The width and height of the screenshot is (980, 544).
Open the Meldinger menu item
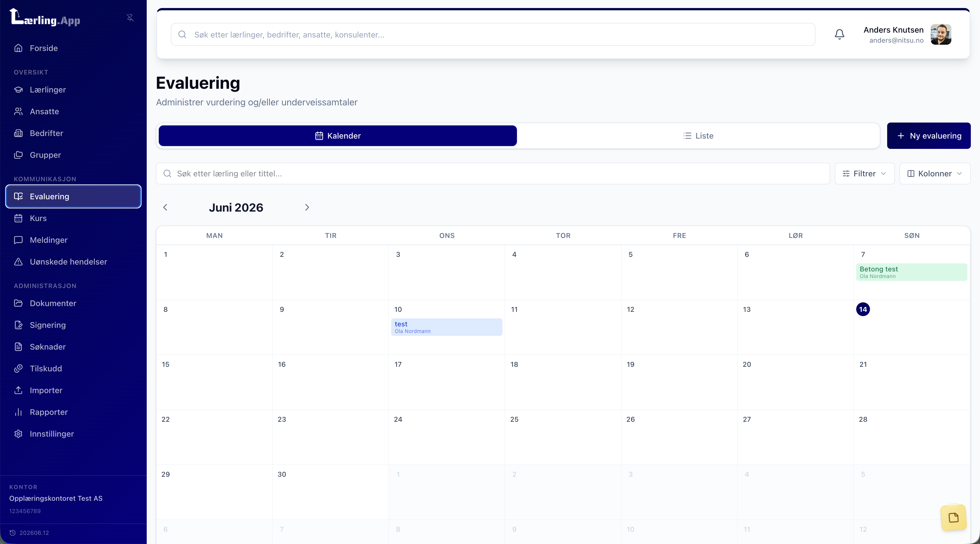73,240
